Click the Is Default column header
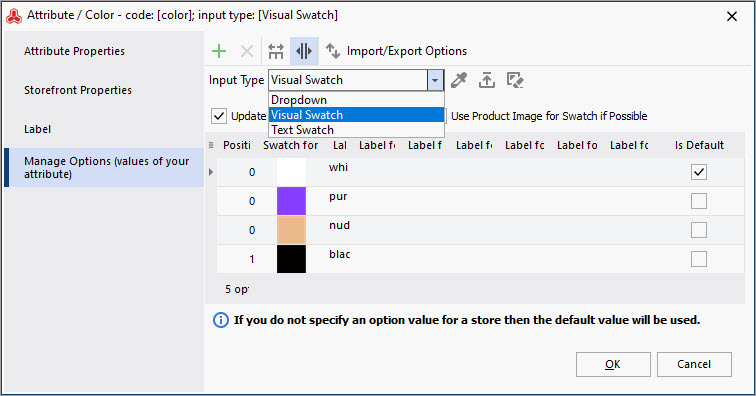756x396 pixels. (699, 145)
